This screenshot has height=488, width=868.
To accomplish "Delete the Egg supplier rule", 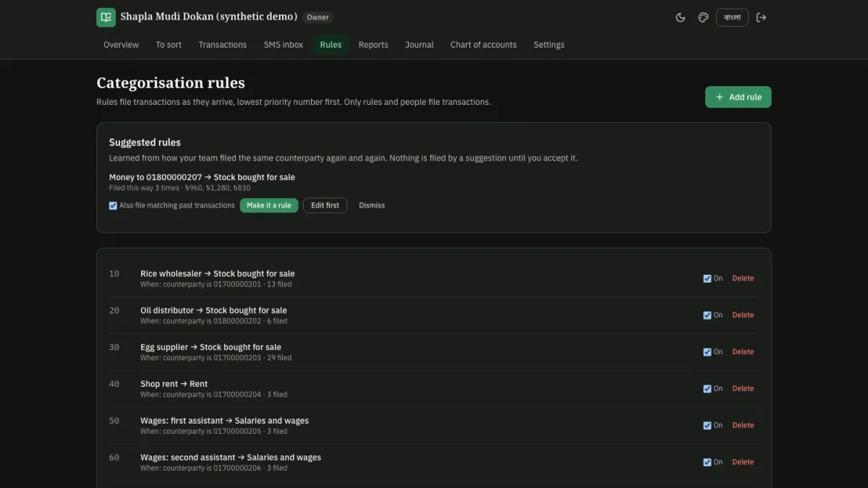I will [743, 352].
